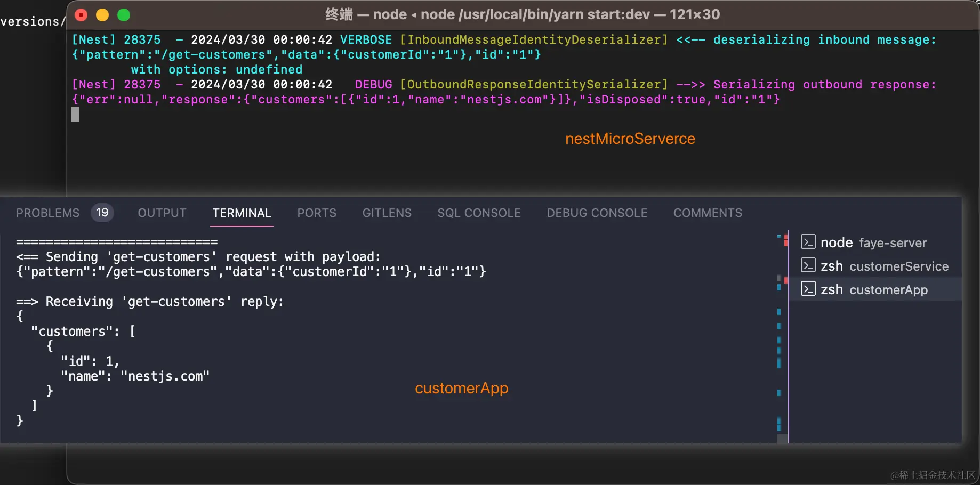Click the DEBUG OutboundResponseIdentitySerializer log line
Screen dimensions: 980x485
click(x=504, y=84)
